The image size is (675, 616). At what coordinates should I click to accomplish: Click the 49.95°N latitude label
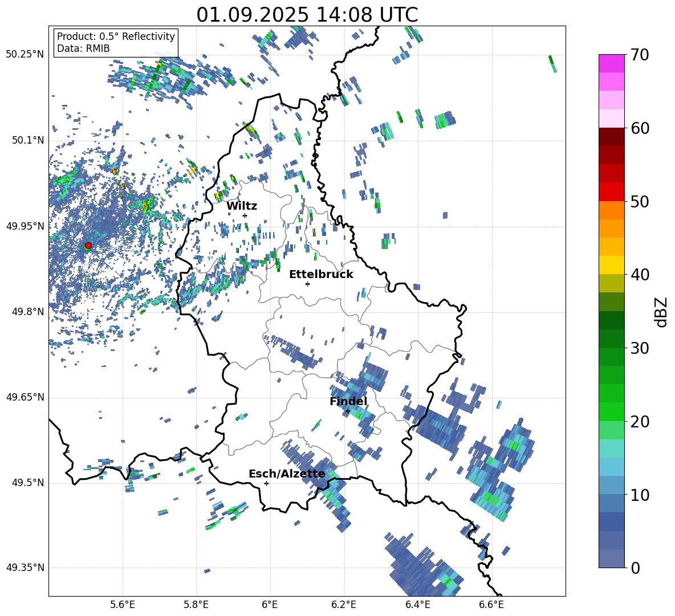[x=25, y=226]
